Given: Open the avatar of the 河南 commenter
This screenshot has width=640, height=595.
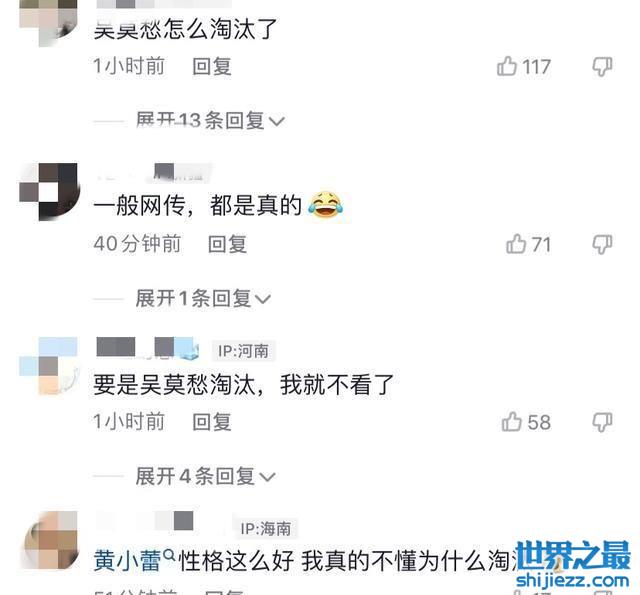Looking at the screenshot, I should pos(49,366).
